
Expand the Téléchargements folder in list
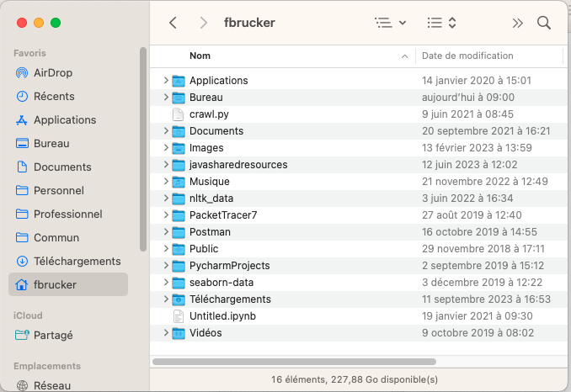point(166,299)
